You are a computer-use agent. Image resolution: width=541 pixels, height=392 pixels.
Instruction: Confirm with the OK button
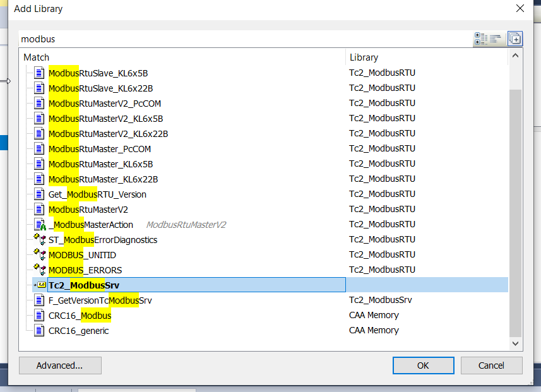point(424,365)
